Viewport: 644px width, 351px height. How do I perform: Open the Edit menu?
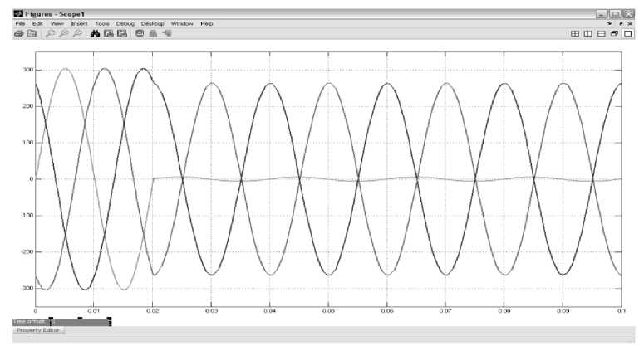(37, 24)
